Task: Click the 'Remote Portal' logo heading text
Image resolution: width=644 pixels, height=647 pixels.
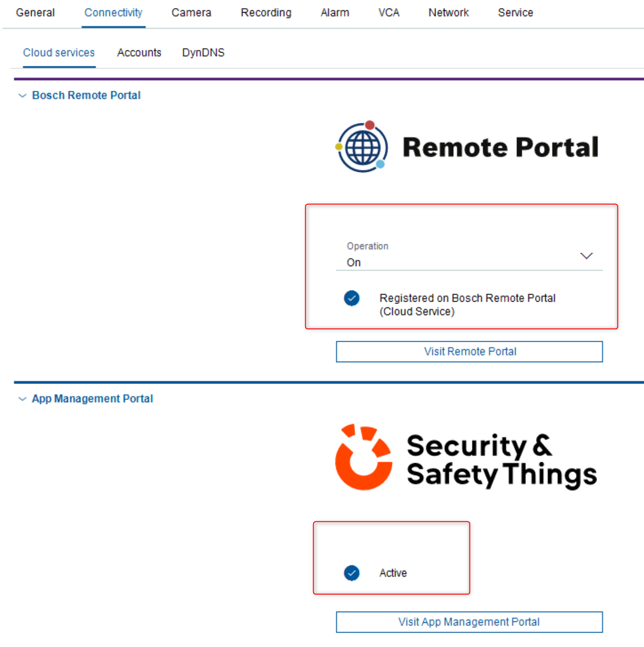Action: point(501,147)
